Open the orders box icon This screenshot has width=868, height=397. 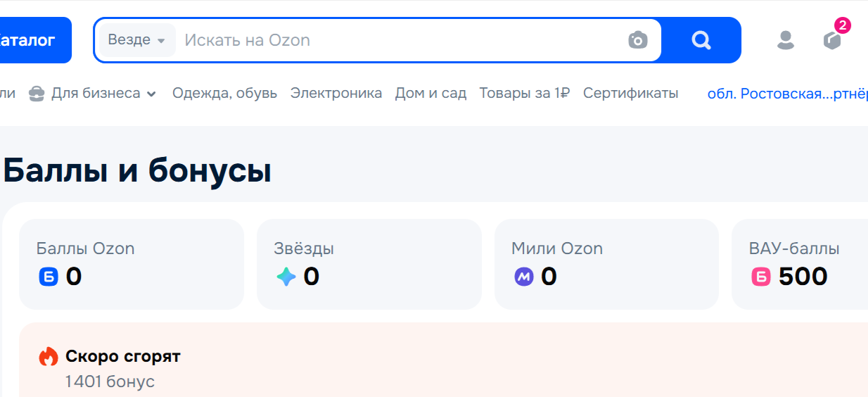832,40
